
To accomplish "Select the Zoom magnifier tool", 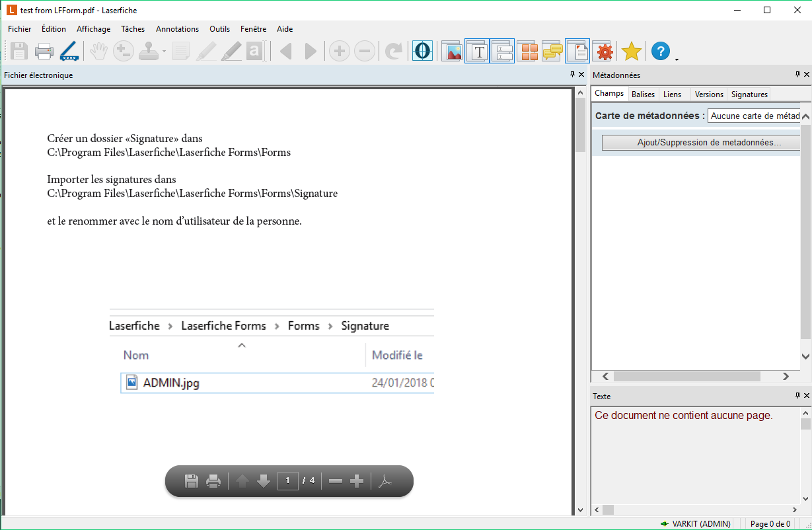I will click(x=124, y=51).
